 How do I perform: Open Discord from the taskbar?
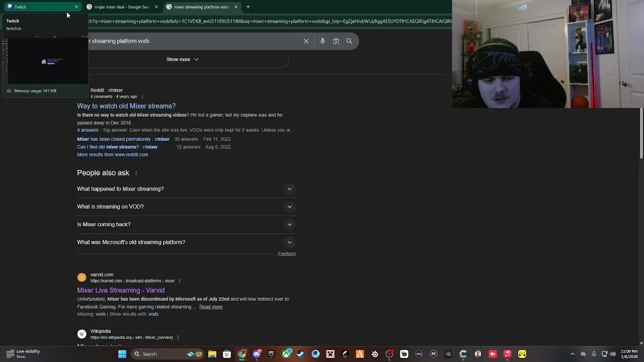coord(257,354)
